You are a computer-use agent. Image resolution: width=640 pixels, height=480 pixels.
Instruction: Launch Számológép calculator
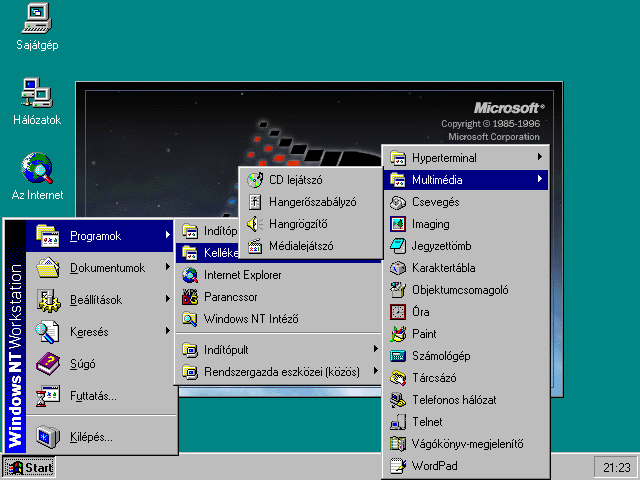(x=440, y=356)
